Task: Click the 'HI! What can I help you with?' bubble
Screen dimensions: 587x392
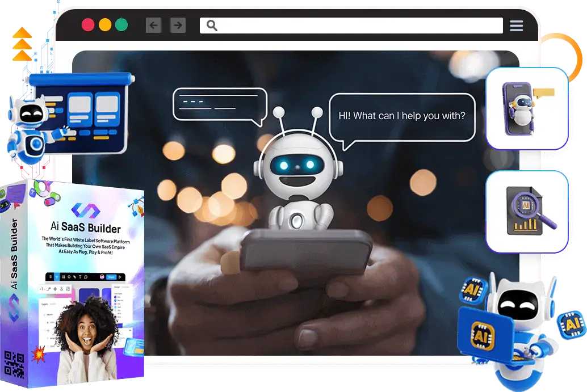Action: [402, 117]
